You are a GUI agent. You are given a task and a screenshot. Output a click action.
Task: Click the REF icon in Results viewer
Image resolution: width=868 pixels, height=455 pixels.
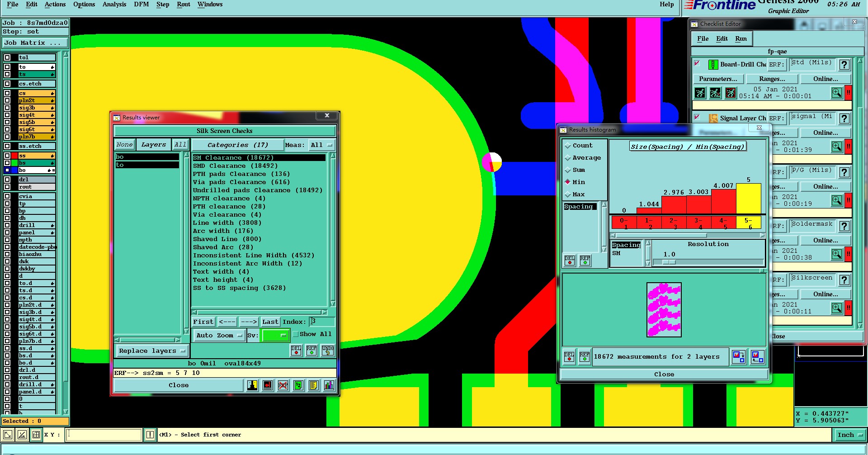(311, 351)
